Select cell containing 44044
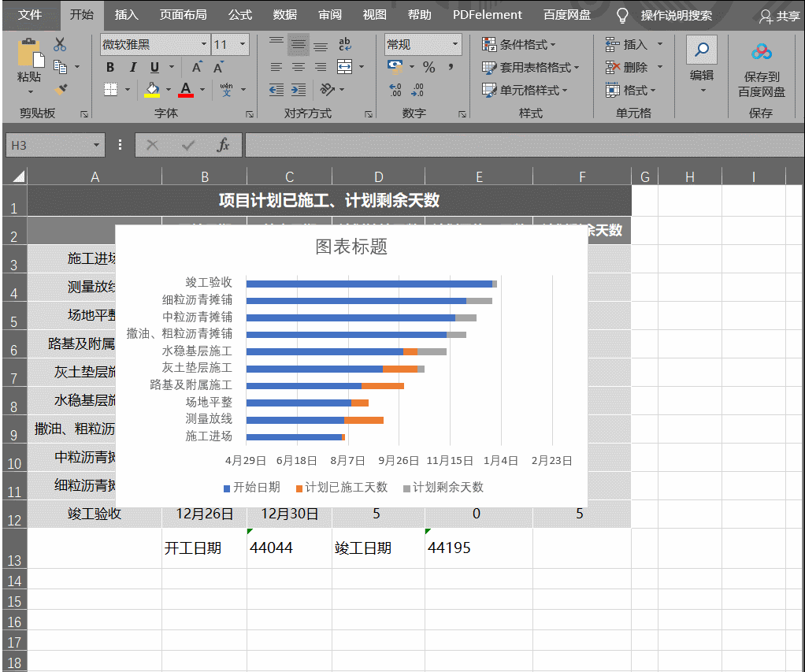Image resolution: width=805 pixels, height=672 pixels. (x=290, y=548)
